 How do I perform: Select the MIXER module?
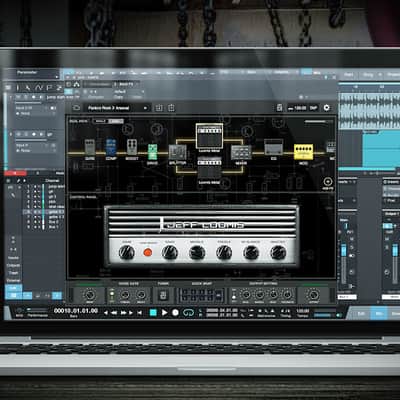click(x=241, y=153)
